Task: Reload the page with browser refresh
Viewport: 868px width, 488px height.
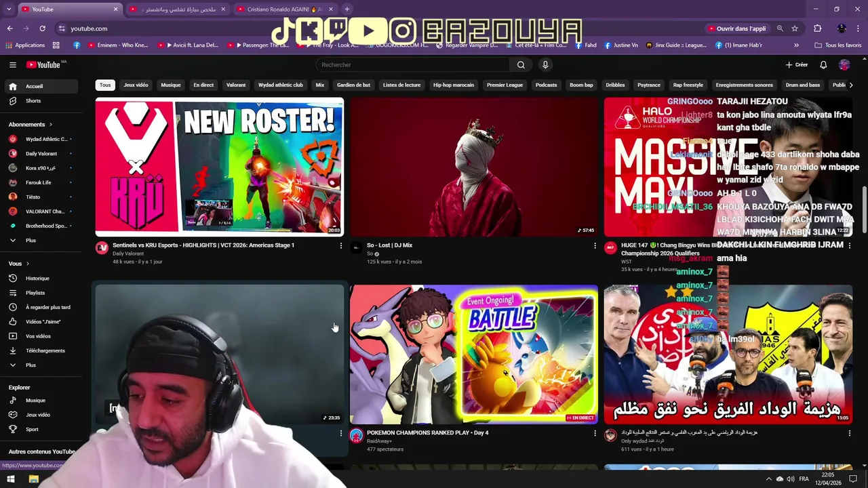Action: 42,28
